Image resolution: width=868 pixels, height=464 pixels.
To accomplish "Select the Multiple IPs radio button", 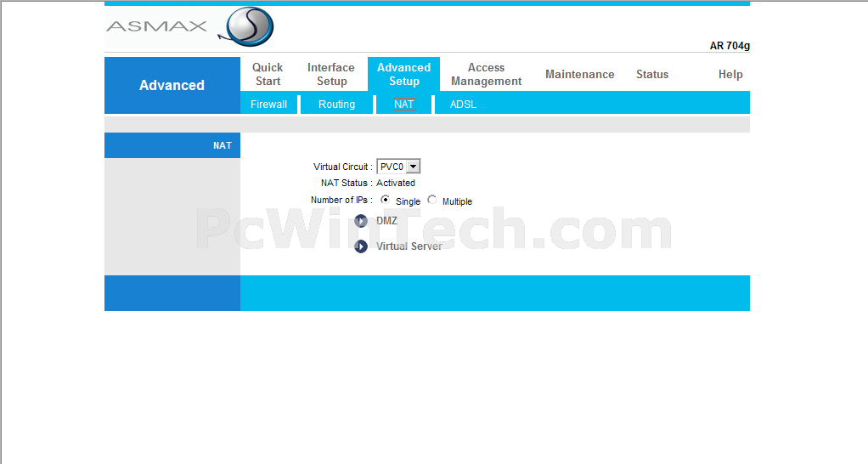I will [x=431, y=200].
